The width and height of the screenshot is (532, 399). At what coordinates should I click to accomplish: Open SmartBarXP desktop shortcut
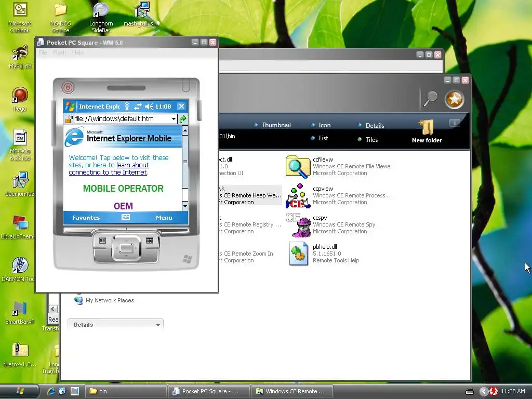(20, 313)
